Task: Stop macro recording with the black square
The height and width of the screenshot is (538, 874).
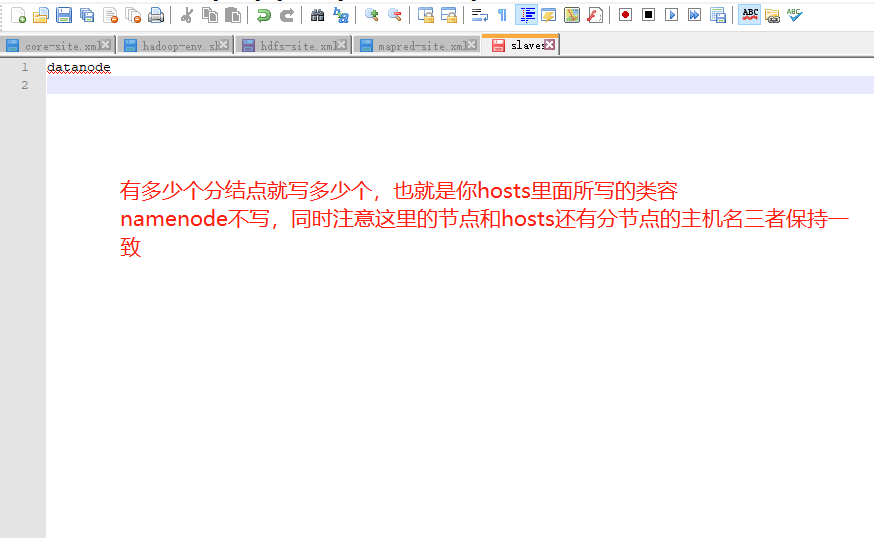Action: [x=648, y=15]
